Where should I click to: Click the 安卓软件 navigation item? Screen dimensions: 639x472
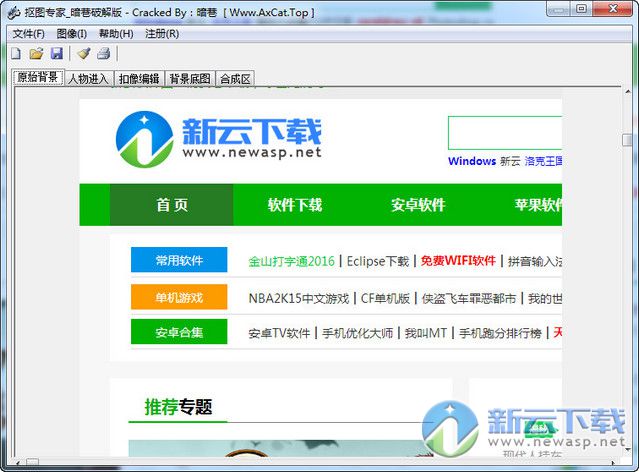coord(418,205)
